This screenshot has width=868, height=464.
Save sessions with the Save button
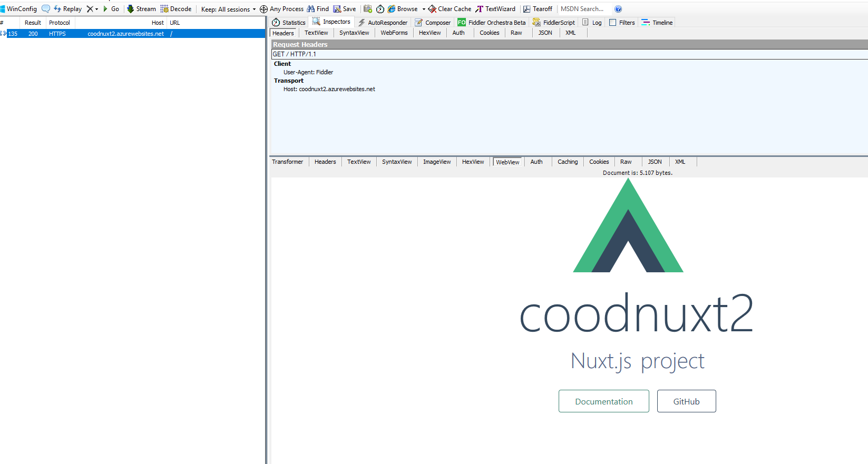point(345,9)
